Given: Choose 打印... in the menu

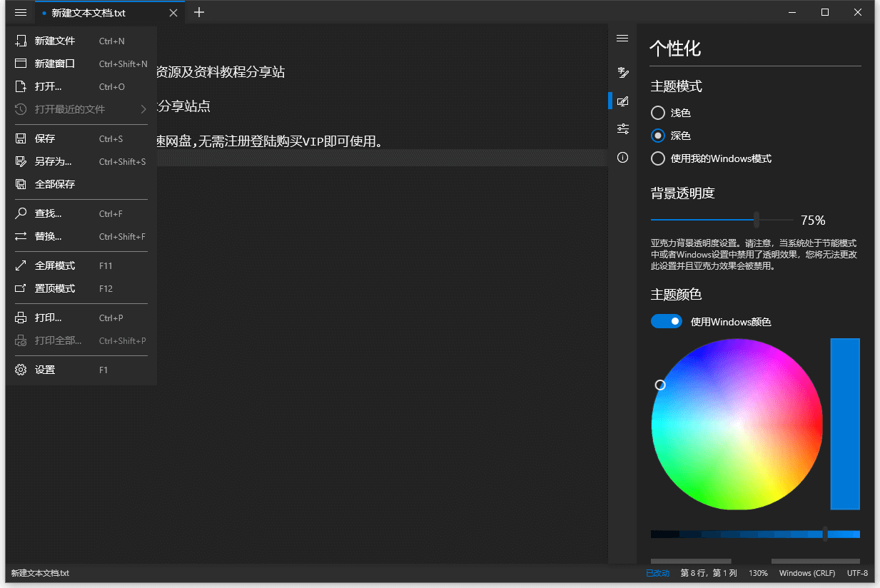Looking at the screenshot, I should [x=81, y=318].
